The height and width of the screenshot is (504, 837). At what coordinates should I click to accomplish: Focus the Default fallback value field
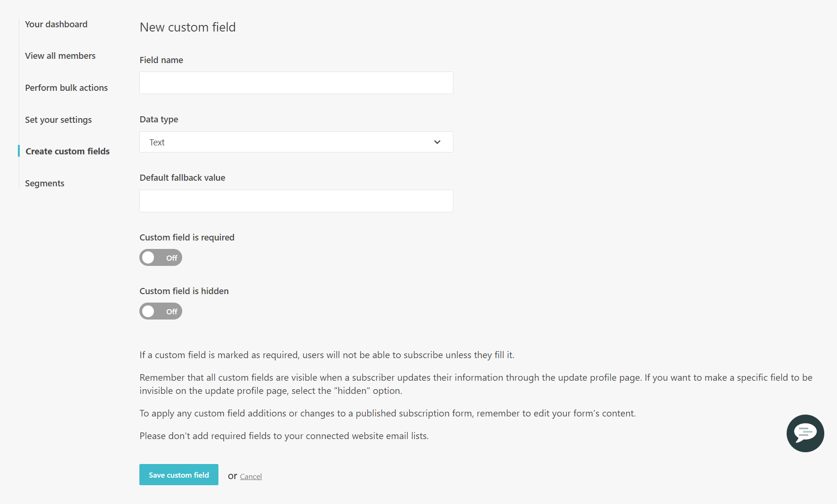[x=296, y=201]
